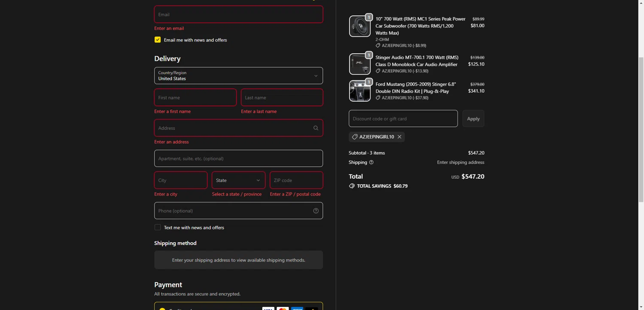Click the subwoofer discount tag icon

(378, 45)
